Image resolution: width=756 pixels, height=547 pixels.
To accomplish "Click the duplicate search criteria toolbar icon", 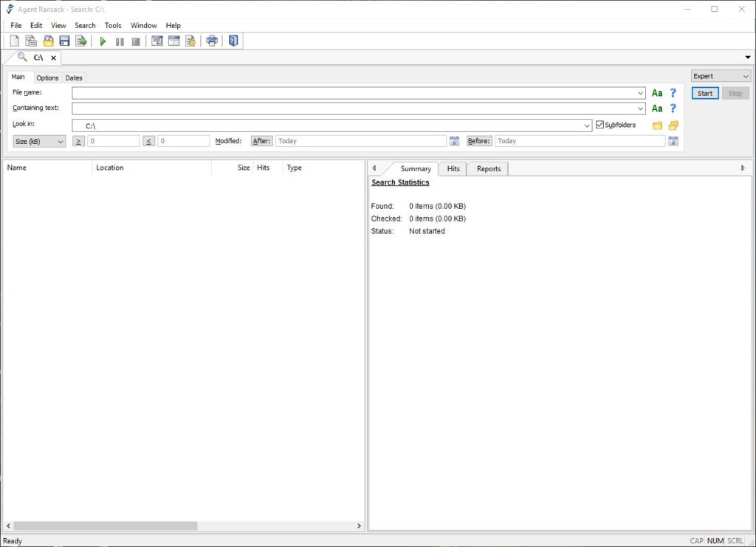I will [31, 41].
